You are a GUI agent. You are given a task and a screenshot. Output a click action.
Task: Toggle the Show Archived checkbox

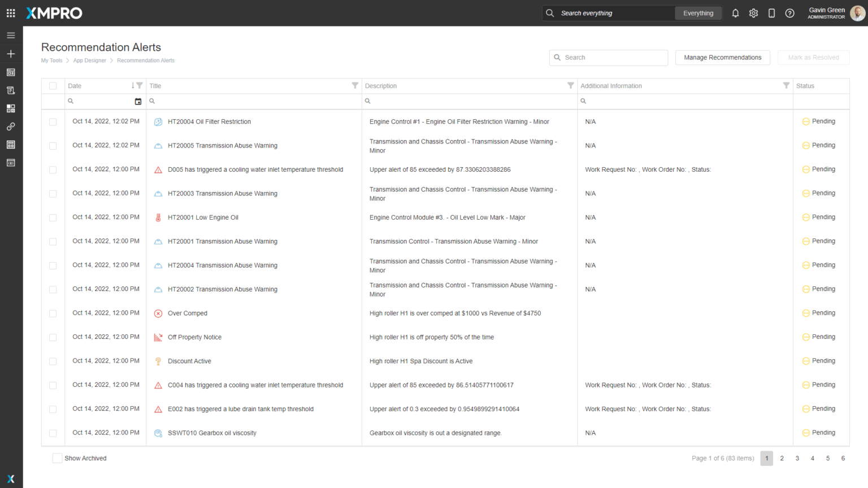coord(57,458)
